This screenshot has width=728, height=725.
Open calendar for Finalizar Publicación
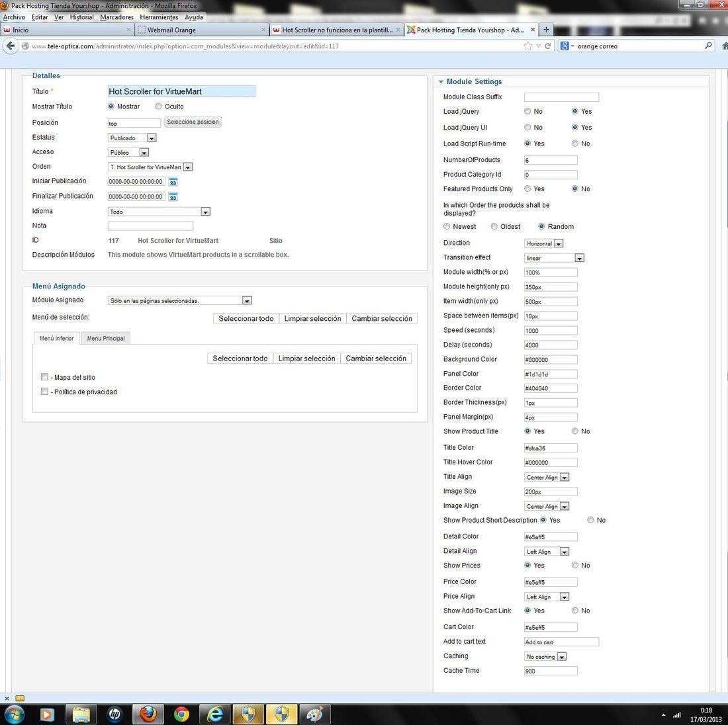coord(173,197)
